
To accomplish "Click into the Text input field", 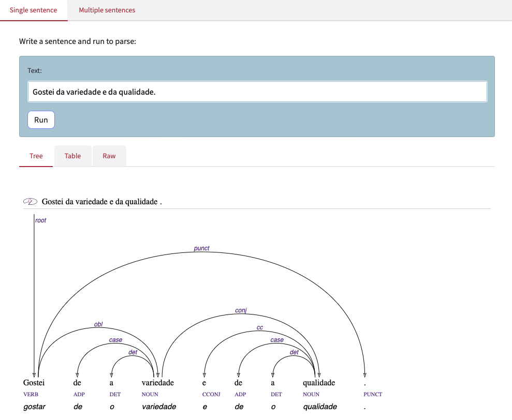I will [257, 92].
